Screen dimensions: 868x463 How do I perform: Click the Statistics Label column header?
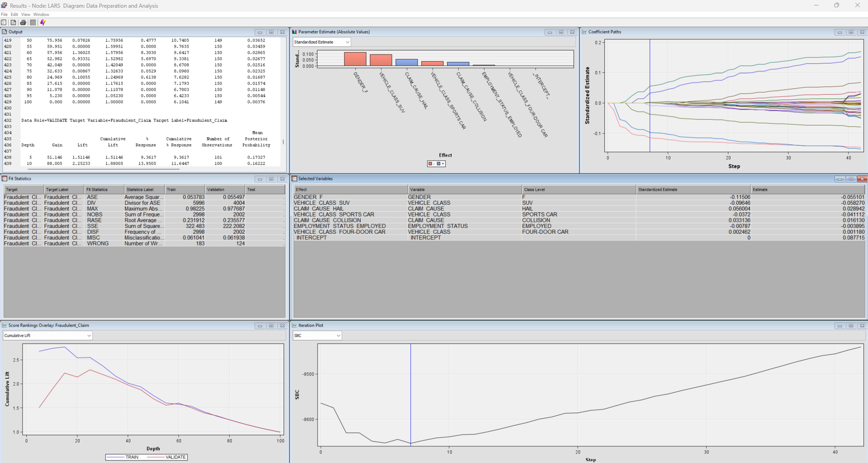pos(145,189)
